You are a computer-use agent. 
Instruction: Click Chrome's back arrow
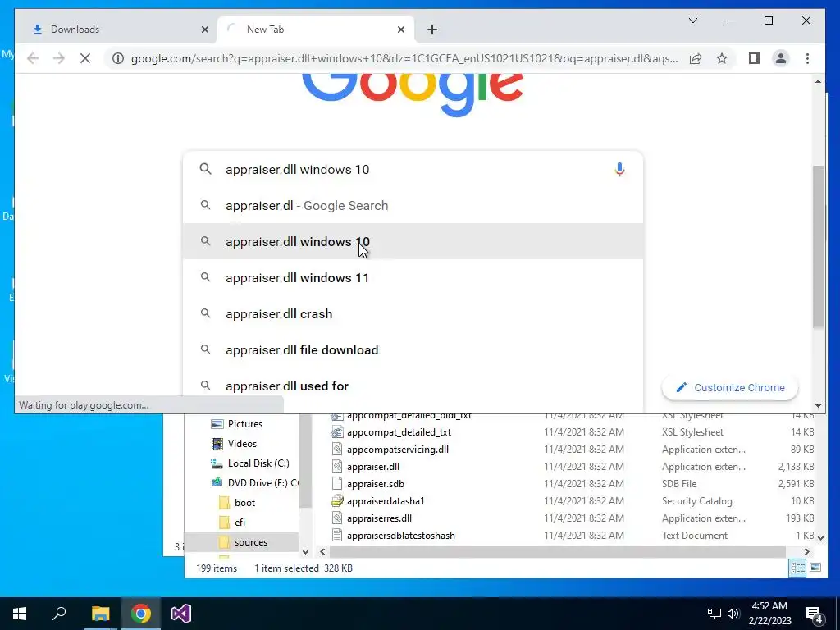[33, 58]
